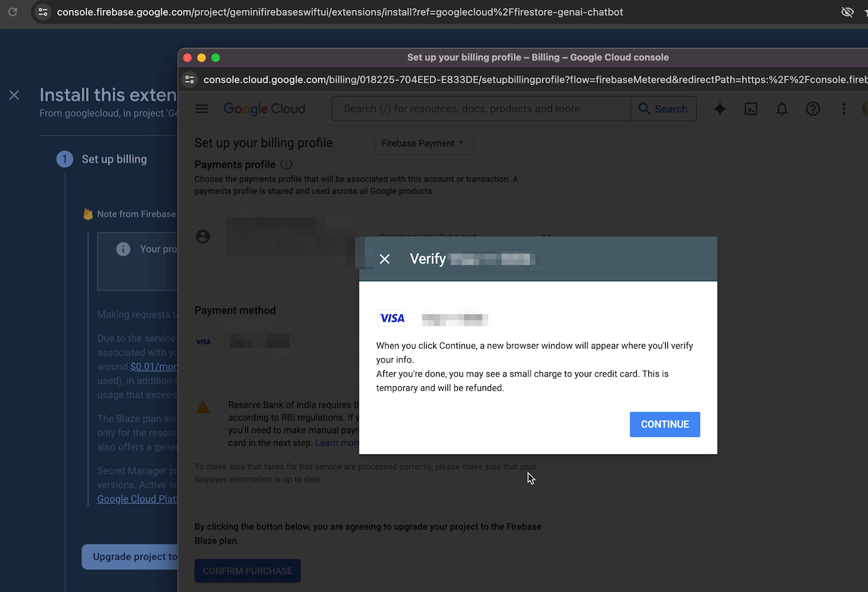Screen dimensions: 868x592
Task: Click the Google Cloud logo
Action: click(x=264, y=109)
